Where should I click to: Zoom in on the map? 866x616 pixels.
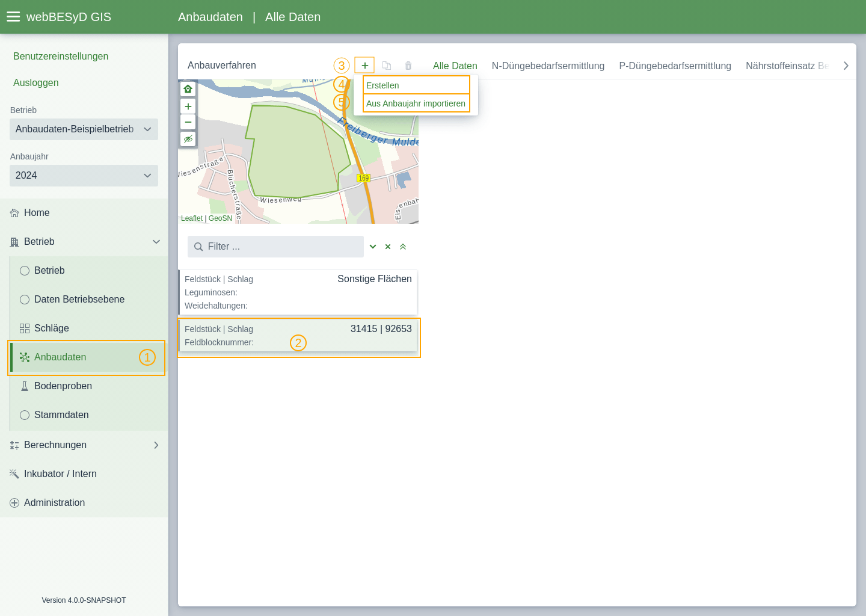[188, 106]
